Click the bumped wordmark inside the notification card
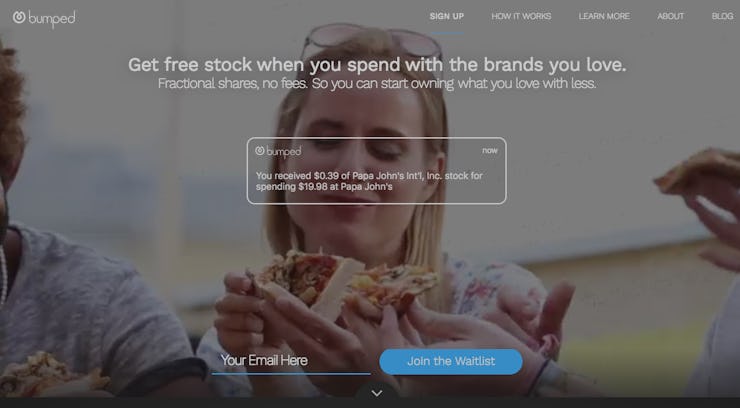740x408 pixels. pyautogui.click(x=284, y=151)
